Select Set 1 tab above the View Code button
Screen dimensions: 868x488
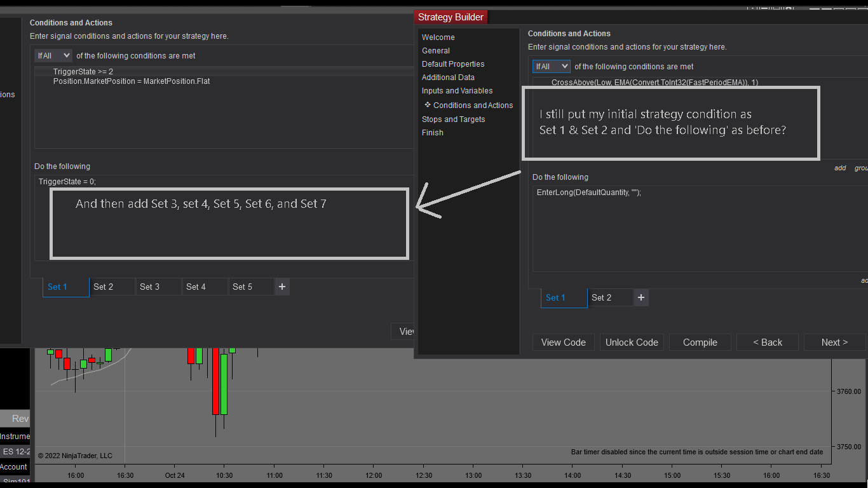(x=564, y=298)
